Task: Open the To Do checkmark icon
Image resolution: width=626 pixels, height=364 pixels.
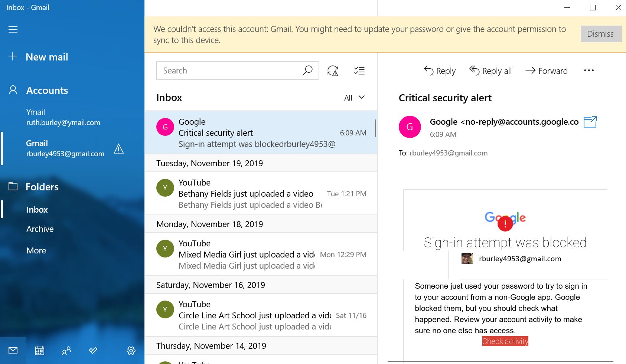Action: [93, 350]
